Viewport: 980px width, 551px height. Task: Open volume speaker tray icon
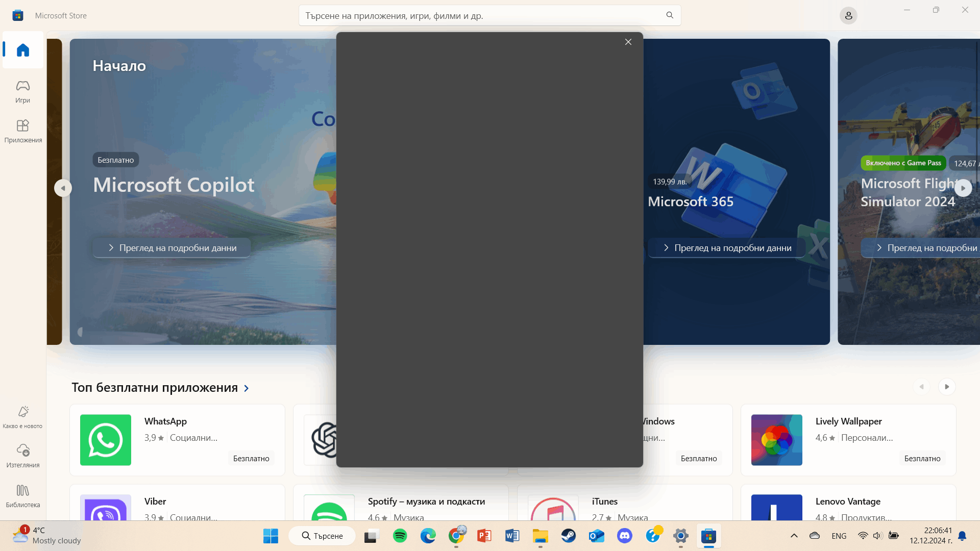coord(878,536)
